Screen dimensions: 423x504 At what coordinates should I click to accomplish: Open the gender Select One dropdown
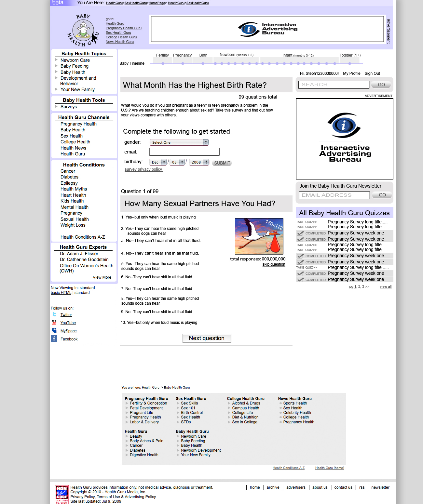pyautogui.click(x=179, y=142)
